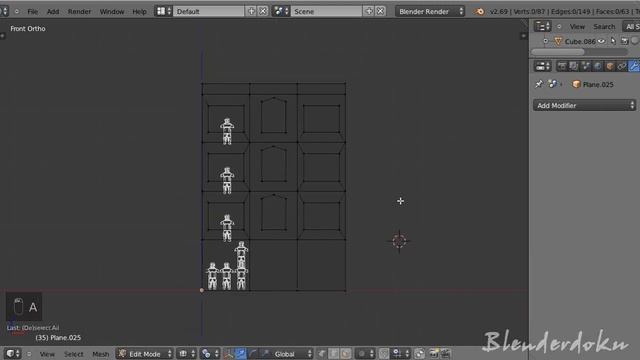Open the View menu in 3D view header
Viewport: 640px width, 360px height.
pyautogui.click(x=47, y=354)
